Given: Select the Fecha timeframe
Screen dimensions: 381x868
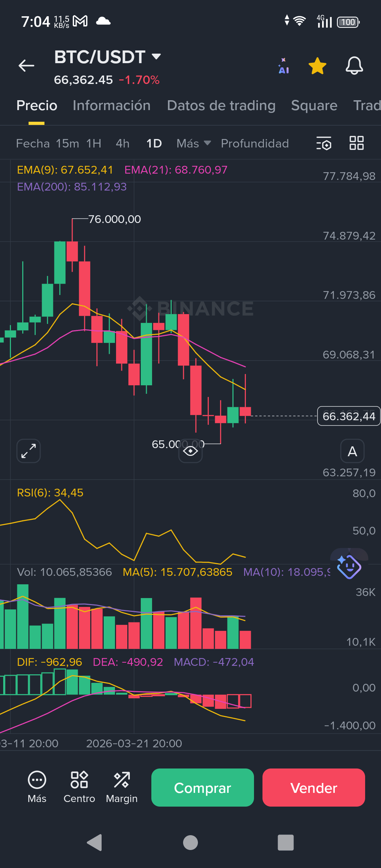Looking at the screenshot, I should pyautogui.click(x=33, y=144).
